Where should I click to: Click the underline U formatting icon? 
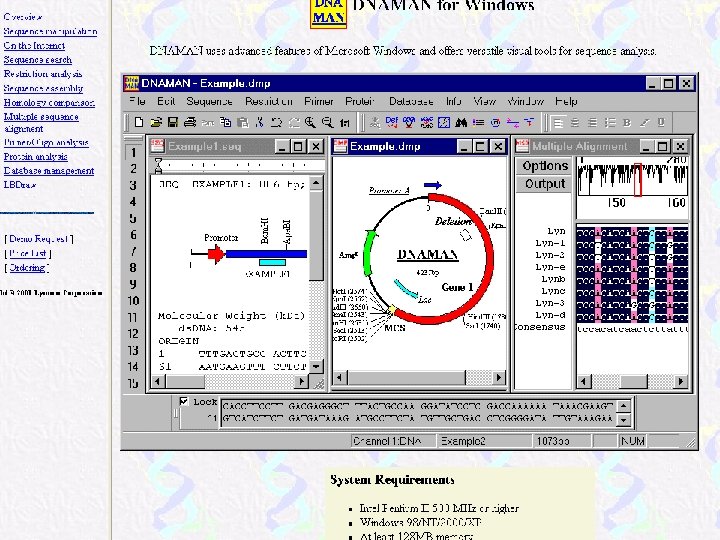pos(661,122)
